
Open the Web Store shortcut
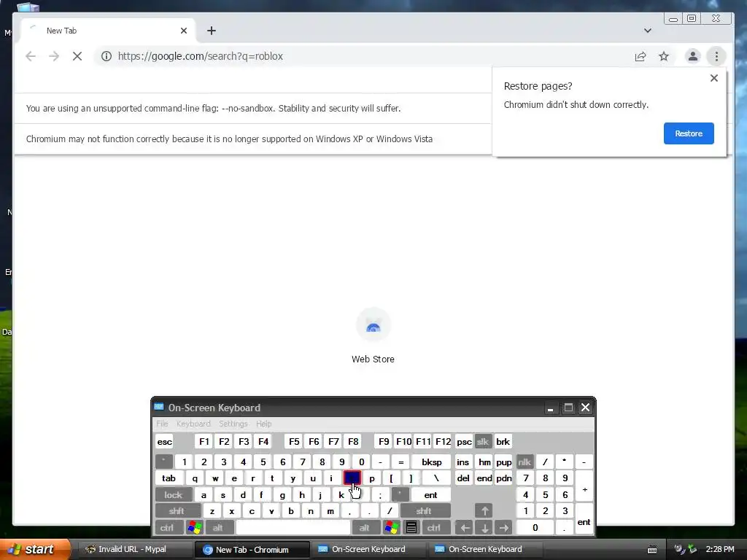click(x=373, y=336)
